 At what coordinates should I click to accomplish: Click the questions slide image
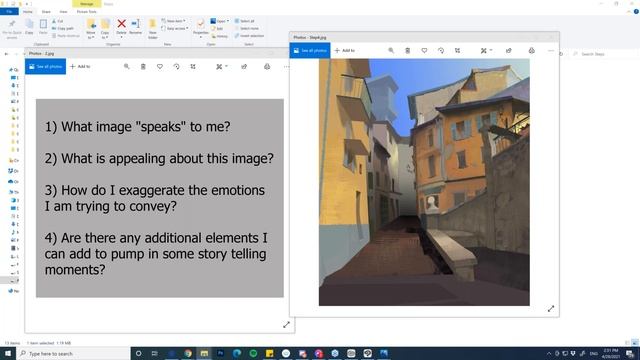pyautogui.click(x=160, y=198)
